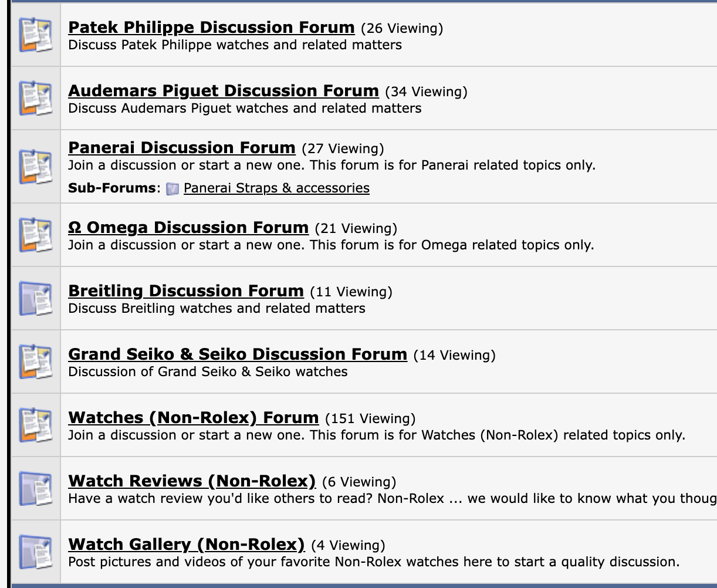Image resolution: width=717 pixels, height=588 pixels.
Task: Click the Watch Reviews forum status icon
Action: (35, 488)
